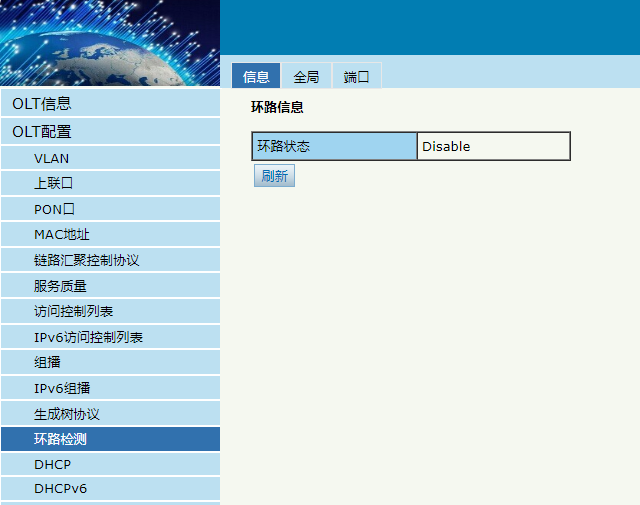Viewport: 640px width, 505px height.
Task: Open the OLT配置 menu section
Action: pos(111,131)
